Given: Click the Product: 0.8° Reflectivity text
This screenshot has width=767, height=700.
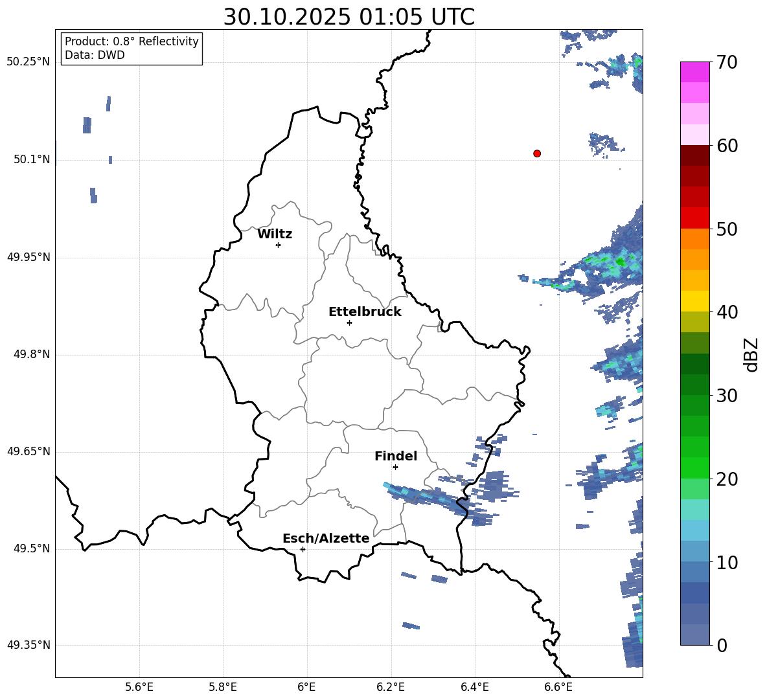Looking at the screenshot, I should click(x=132, y=41).
